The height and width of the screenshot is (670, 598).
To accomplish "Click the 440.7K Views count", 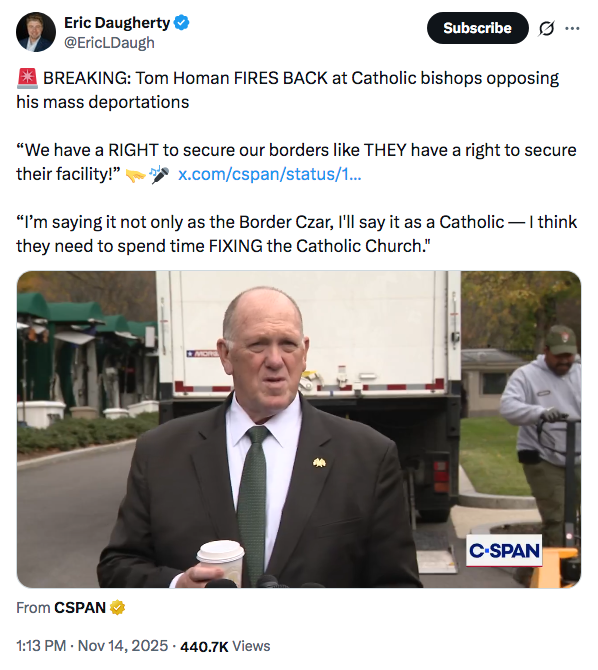I will click(x=225, y=646).
